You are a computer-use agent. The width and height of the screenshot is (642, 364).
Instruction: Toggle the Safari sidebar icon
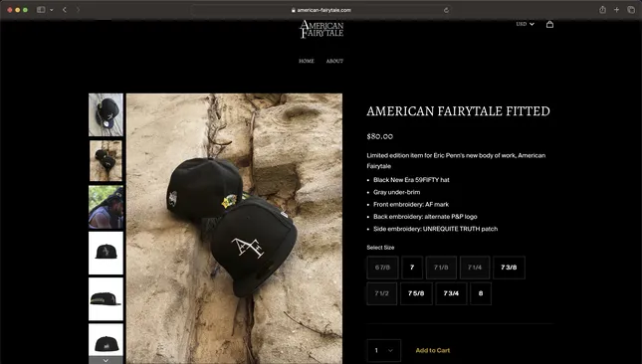(x=41, y=10)
